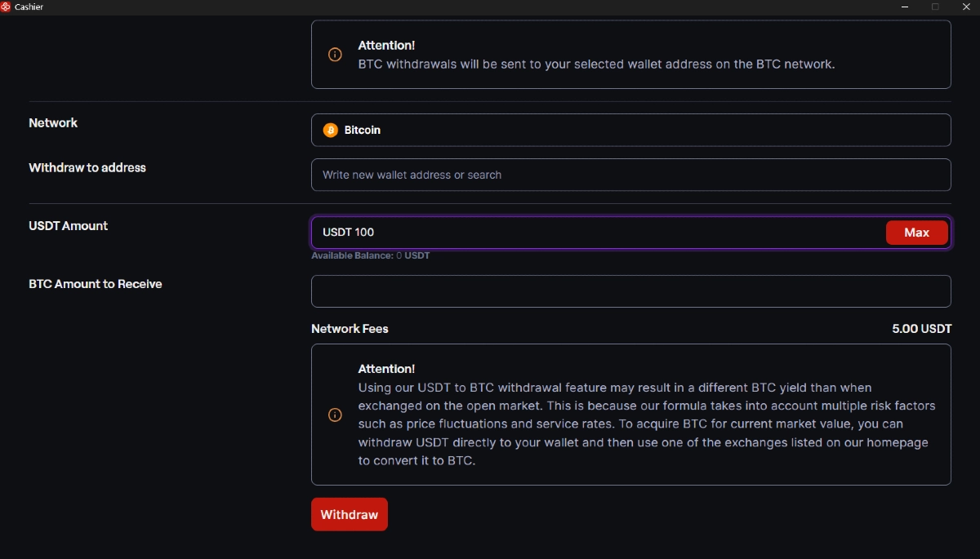Click the BTC Amount to Receive label

coord(96,284)
